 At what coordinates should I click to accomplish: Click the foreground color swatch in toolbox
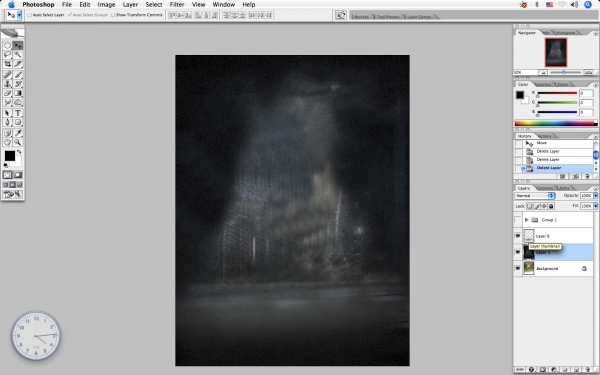click(x=10, y=156)
